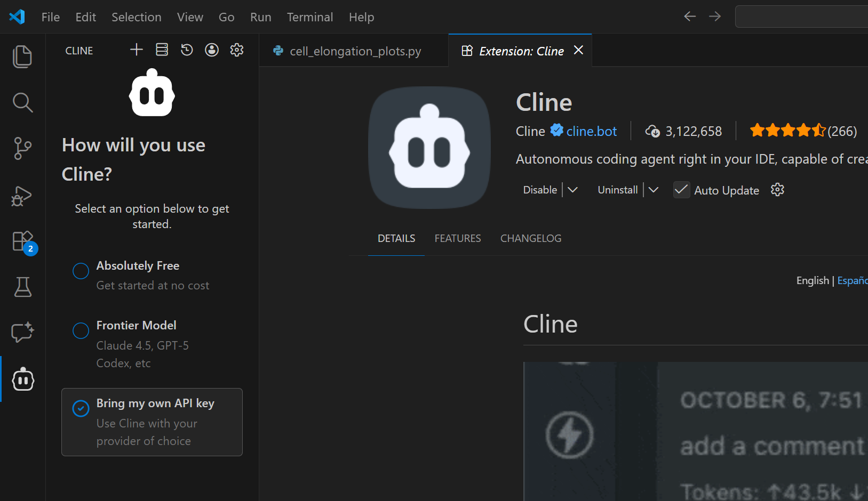Open extension manage gear menu
868x501 pixels.
point(777,190)
